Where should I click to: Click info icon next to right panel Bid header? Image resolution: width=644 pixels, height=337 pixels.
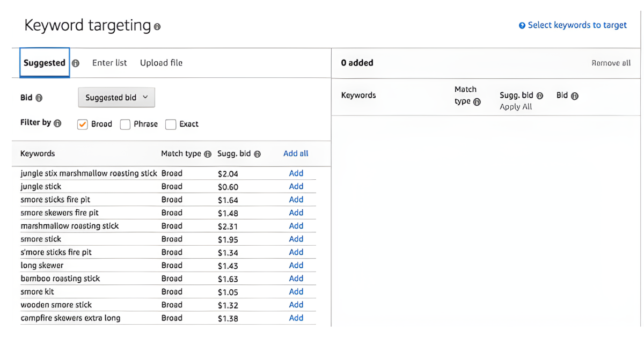coord(575,97)
